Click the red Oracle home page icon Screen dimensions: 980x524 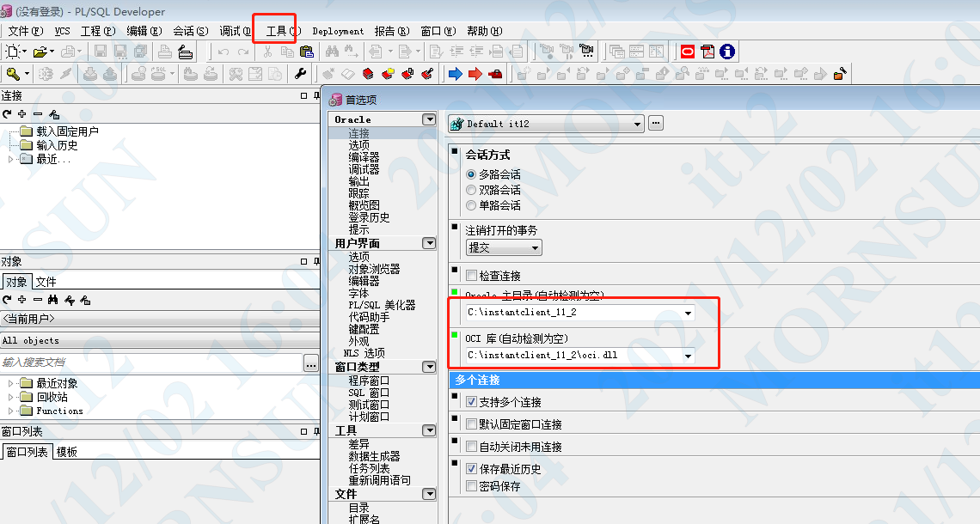[x=688, y=52]
